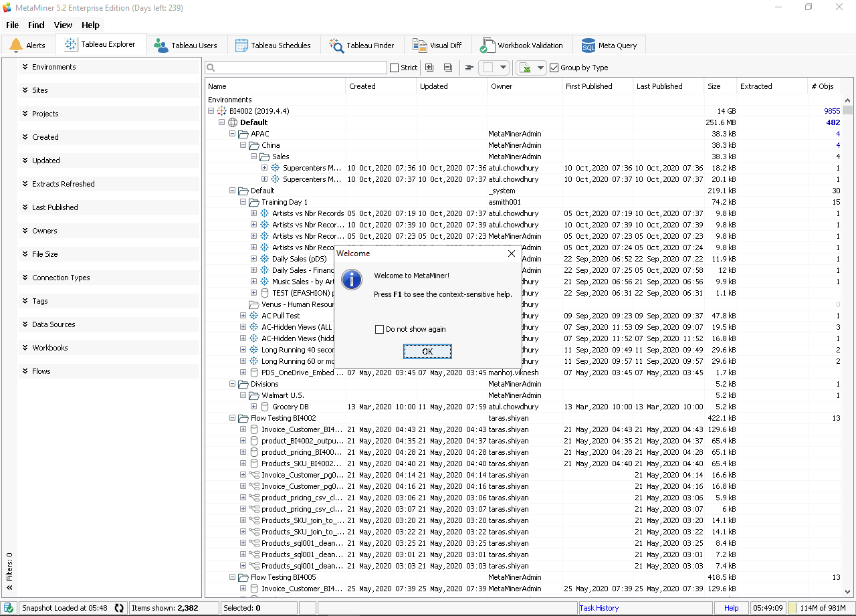Click the 9855 objects count link

click(832, 111)
